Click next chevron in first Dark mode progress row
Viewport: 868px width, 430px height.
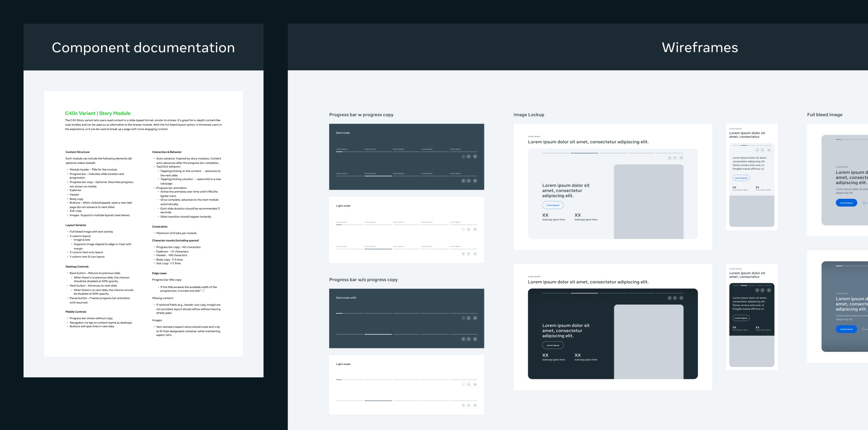coord(469,156)
